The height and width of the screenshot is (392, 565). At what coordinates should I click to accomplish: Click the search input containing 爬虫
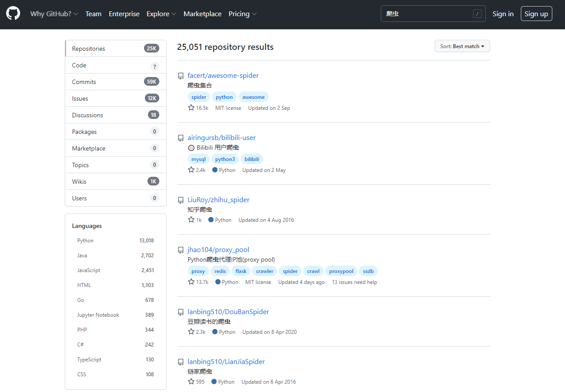[433, 14]
